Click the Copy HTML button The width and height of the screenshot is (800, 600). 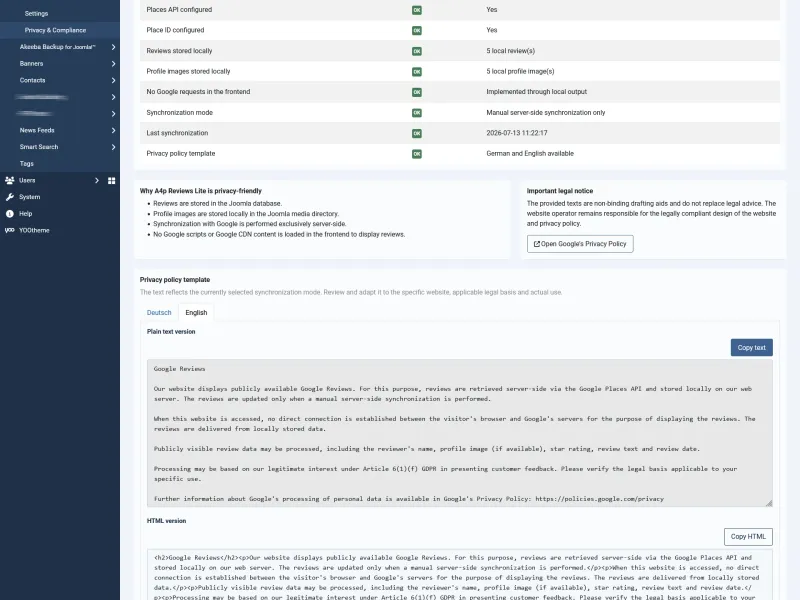748,537
